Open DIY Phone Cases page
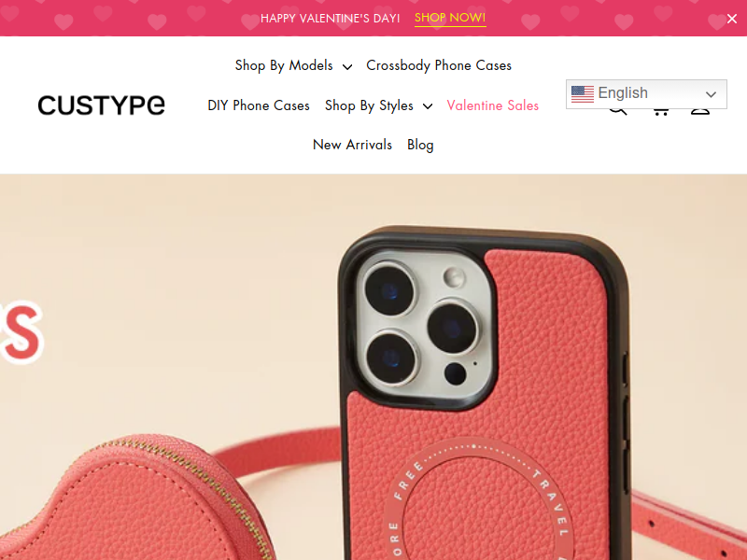The width and height of the screenshot is (747, 560). (x=259, y=105)
